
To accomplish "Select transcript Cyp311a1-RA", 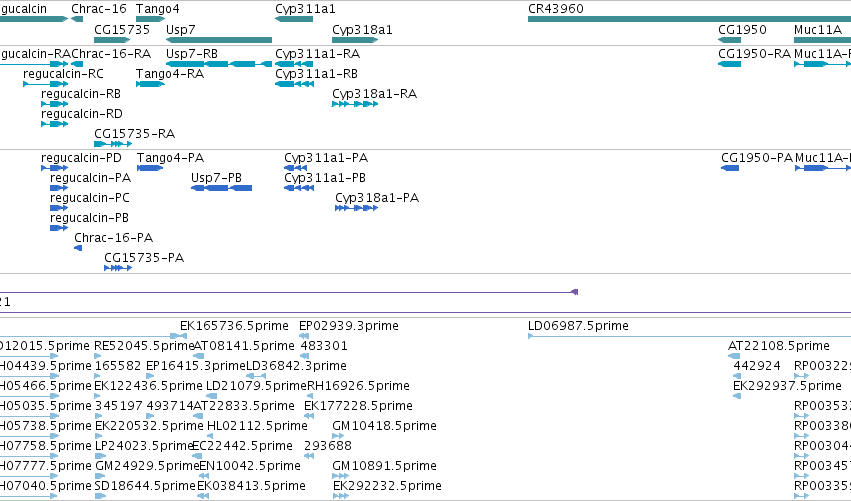I will (317, 53).
